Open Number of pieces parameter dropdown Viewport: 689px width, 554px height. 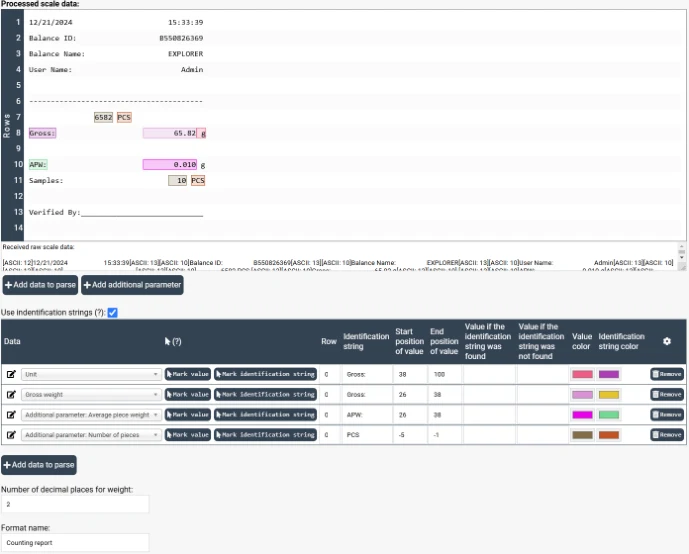(91, 435)
